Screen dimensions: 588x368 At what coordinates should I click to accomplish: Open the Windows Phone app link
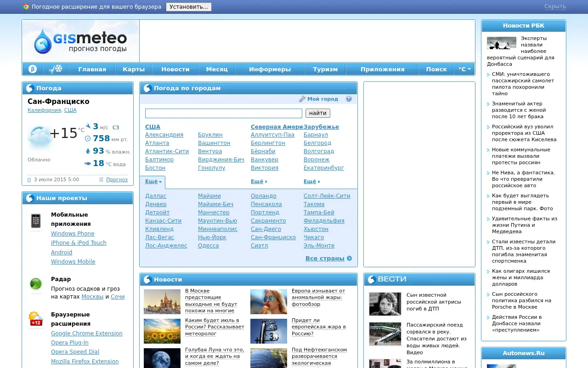pos(73,234)
